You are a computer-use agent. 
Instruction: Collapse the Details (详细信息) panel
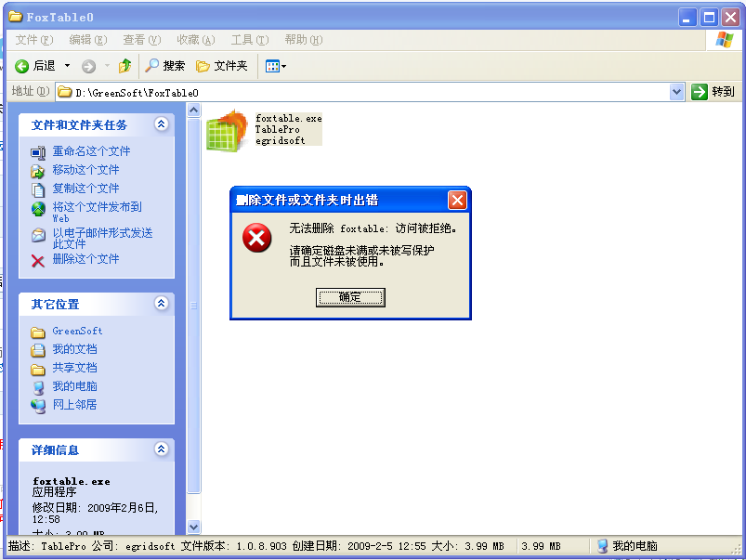click(x=162, y=449)
